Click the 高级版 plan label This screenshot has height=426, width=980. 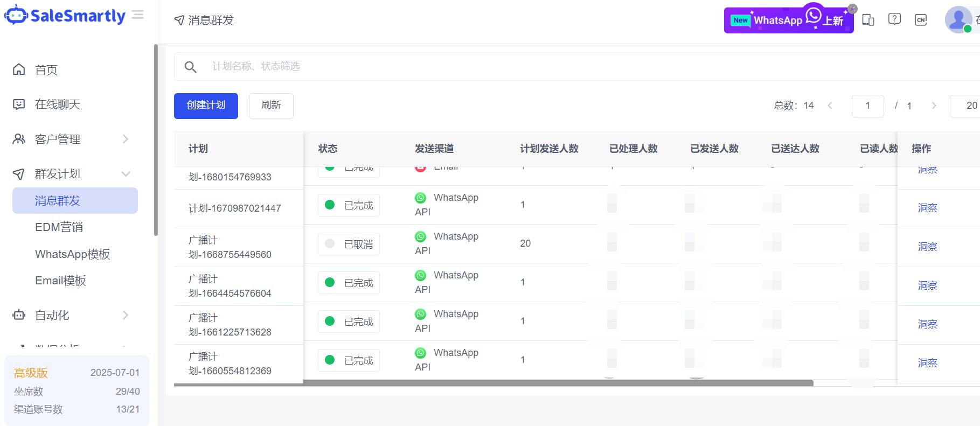(31, 373)
